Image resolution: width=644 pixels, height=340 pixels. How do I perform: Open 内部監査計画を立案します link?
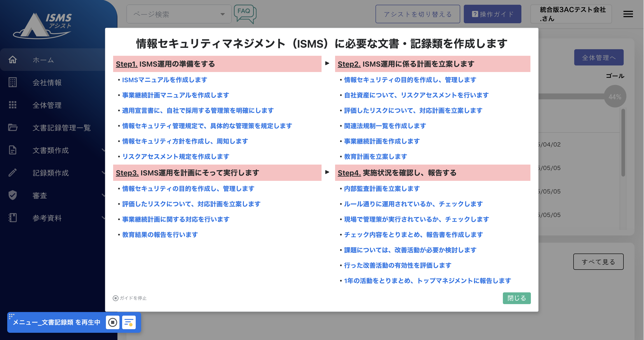point(382,189)
